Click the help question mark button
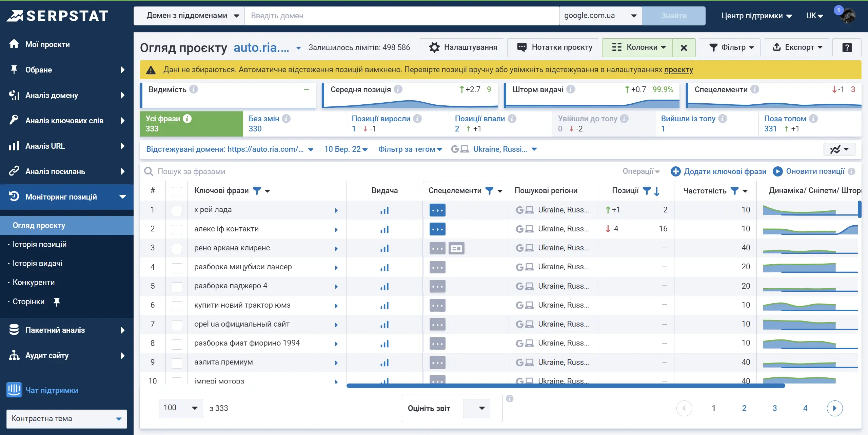 pyautogui.click(x=847, y=47)
